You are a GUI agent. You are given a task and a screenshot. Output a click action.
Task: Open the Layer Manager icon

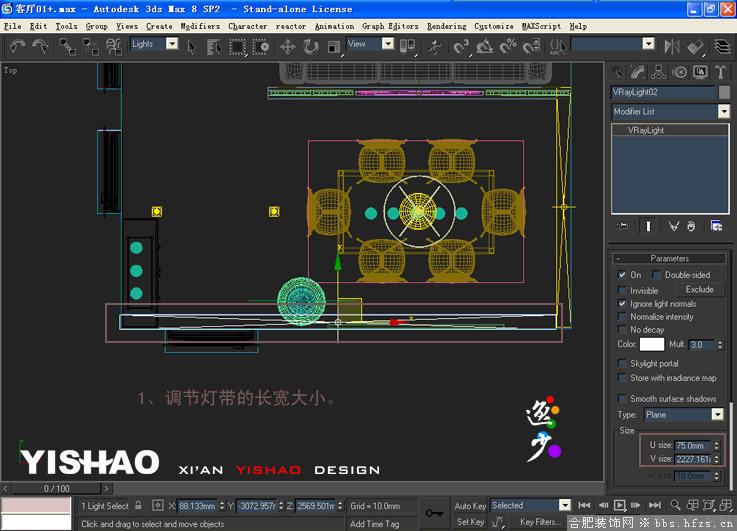(722, 47)
